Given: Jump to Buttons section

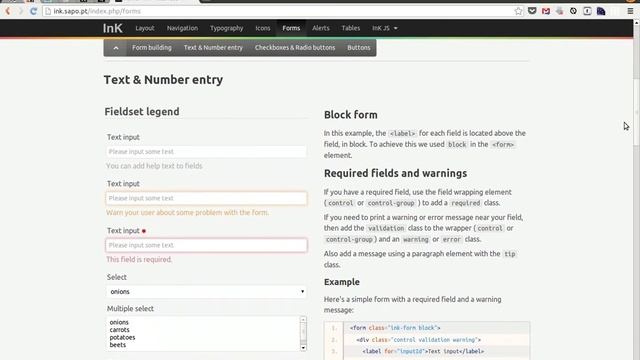Looking at the screenshot, I should coord(359,48).
